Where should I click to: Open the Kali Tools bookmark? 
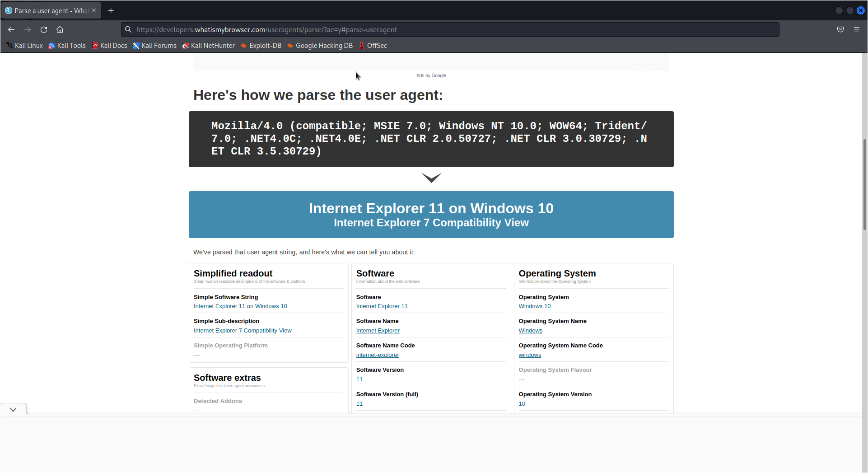(x=67, y=46)
